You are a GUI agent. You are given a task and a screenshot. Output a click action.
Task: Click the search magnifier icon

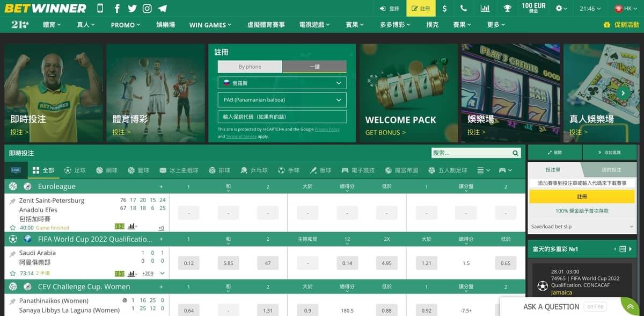tap(516, 153)
